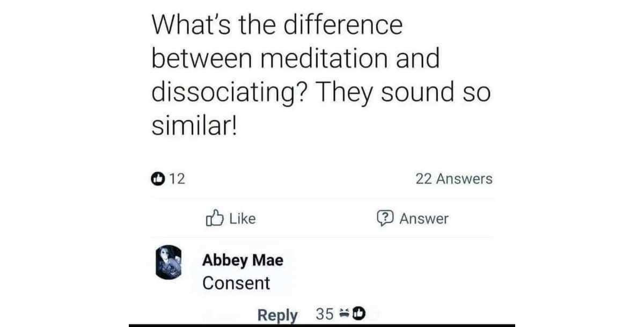View the 35 reactions count
Image resolution: width=644 pixels, height=327 pixels.
(325, 314)
